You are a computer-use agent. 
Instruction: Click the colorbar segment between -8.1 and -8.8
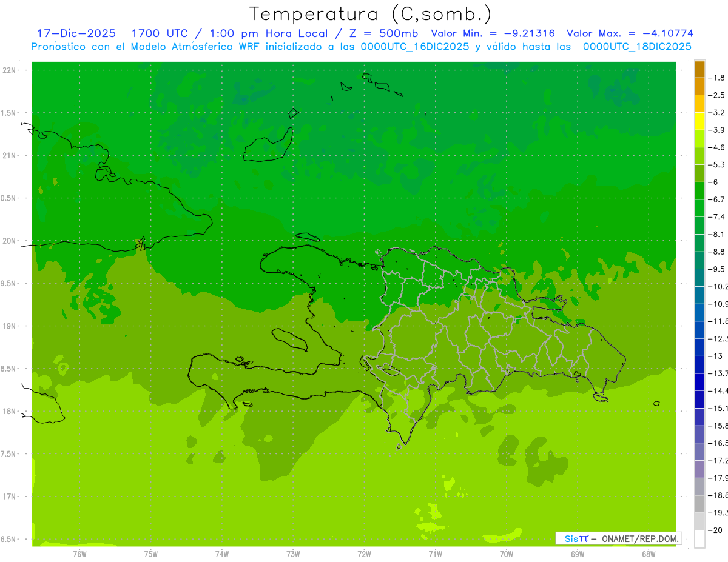point(699,243)
